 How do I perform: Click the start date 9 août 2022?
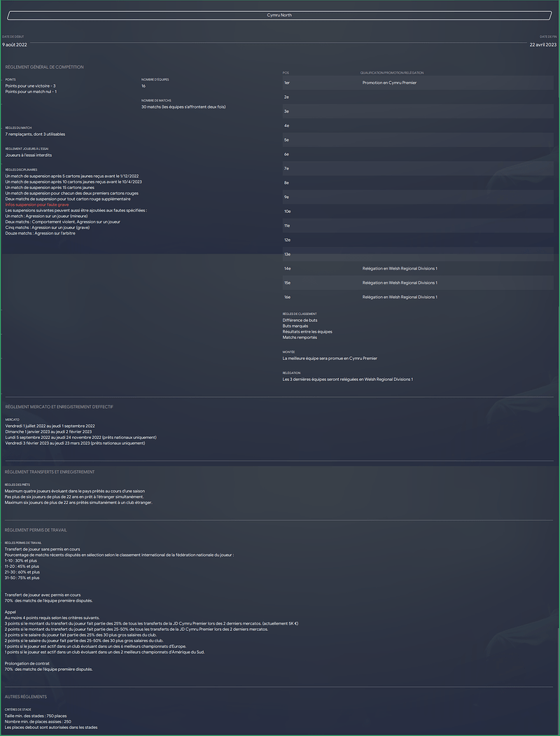(15, 45)
